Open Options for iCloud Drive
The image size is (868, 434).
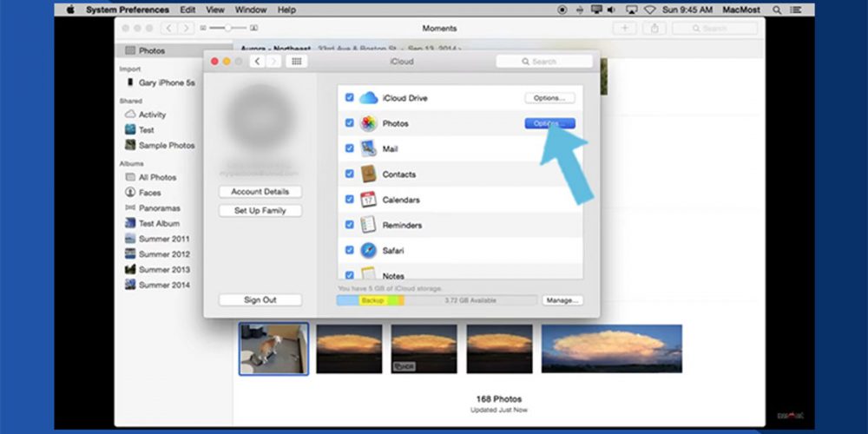[550, 98]
